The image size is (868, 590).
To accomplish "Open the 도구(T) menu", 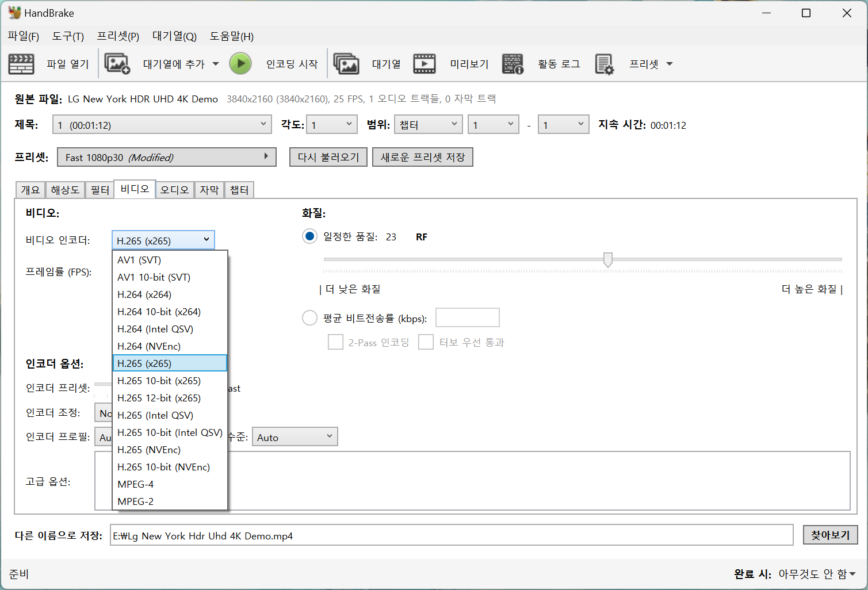I will click(x=68, y=36).
